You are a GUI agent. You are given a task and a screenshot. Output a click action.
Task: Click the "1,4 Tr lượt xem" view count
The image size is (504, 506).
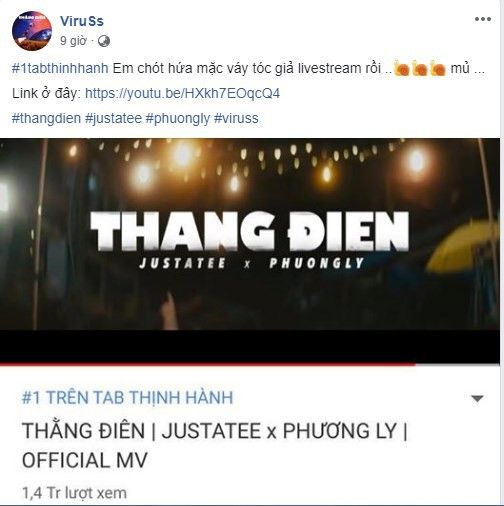[74, 493]
